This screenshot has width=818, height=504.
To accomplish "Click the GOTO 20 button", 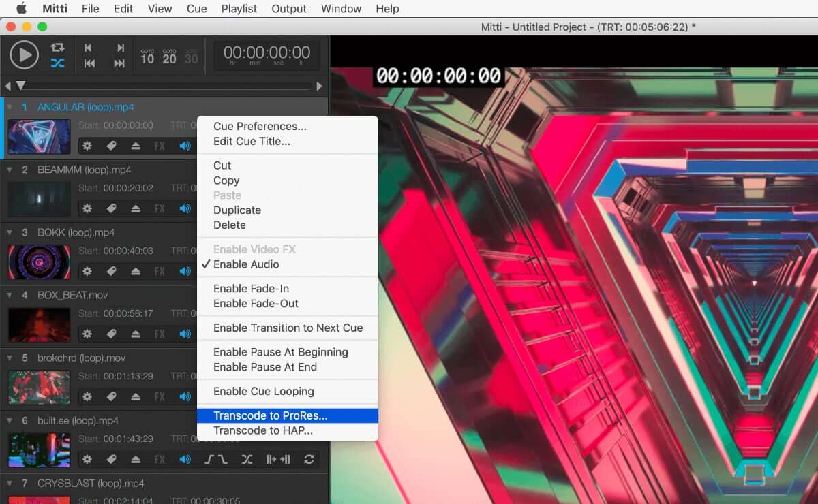I will tap(169, 57).
